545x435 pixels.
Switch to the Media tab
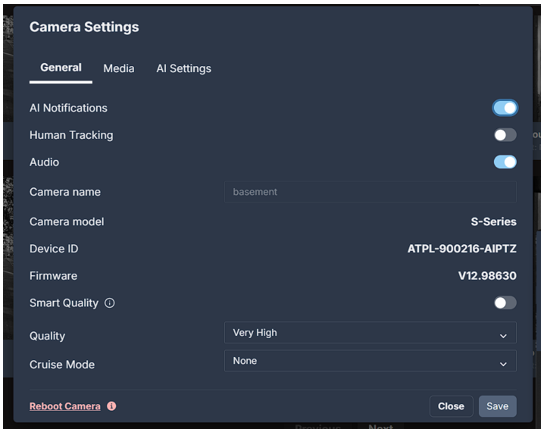pos(119,68)
